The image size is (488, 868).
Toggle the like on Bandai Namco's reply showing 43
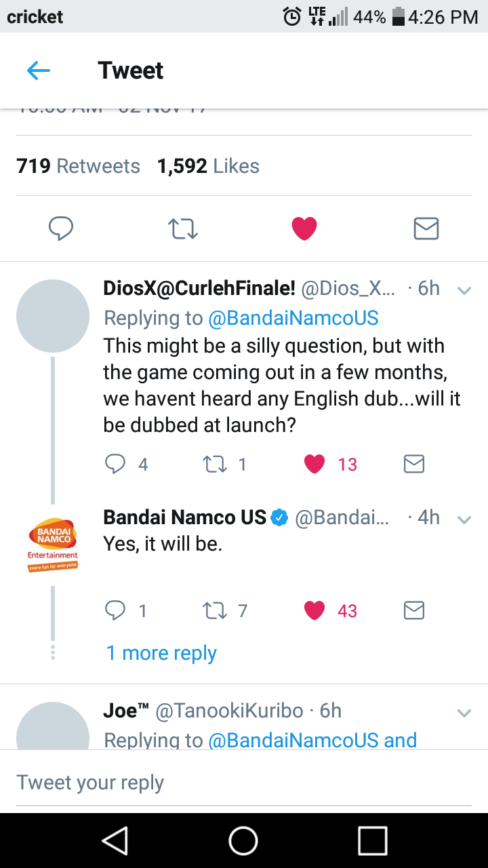314,611
